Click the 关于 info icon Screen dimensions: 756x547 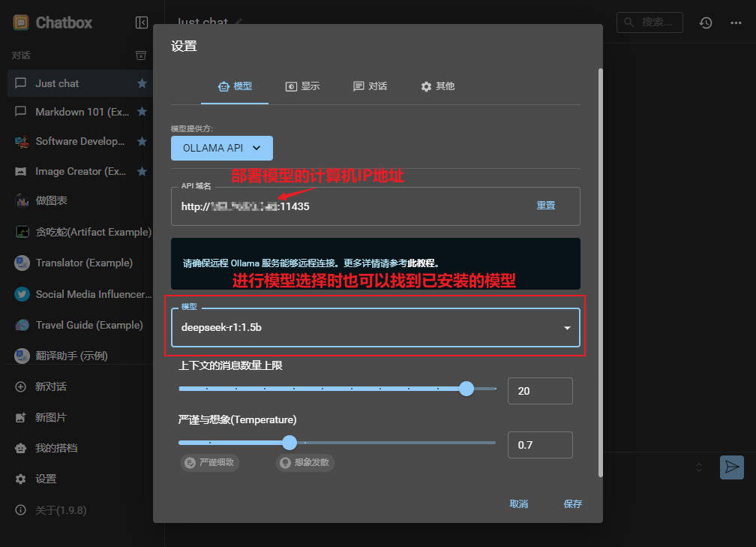(x=21, y=510)
